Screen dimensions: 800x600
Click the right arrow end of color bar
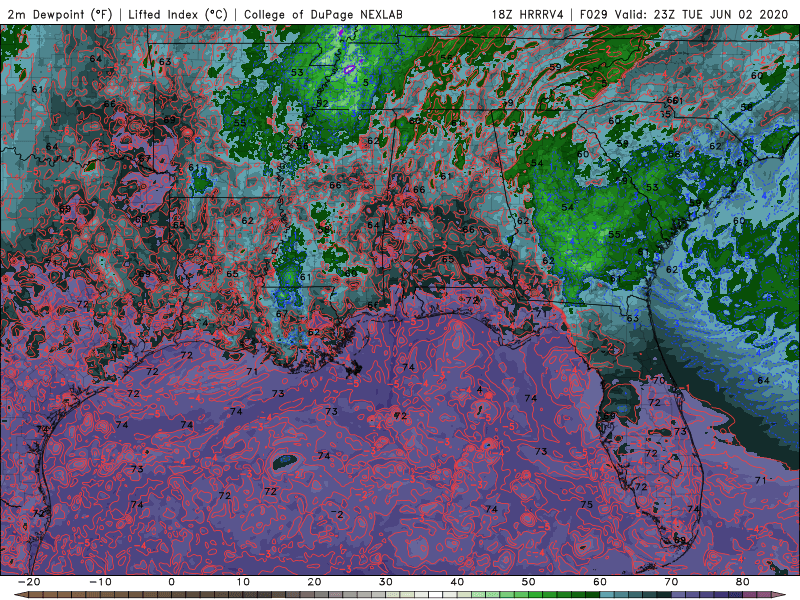point(781,595)
